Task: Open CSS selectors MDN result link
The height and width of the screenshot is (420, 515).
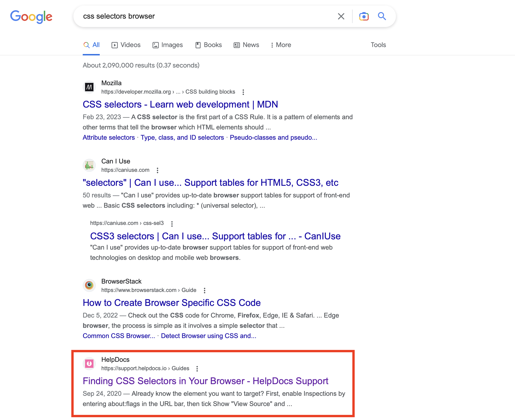Action: 180,105
